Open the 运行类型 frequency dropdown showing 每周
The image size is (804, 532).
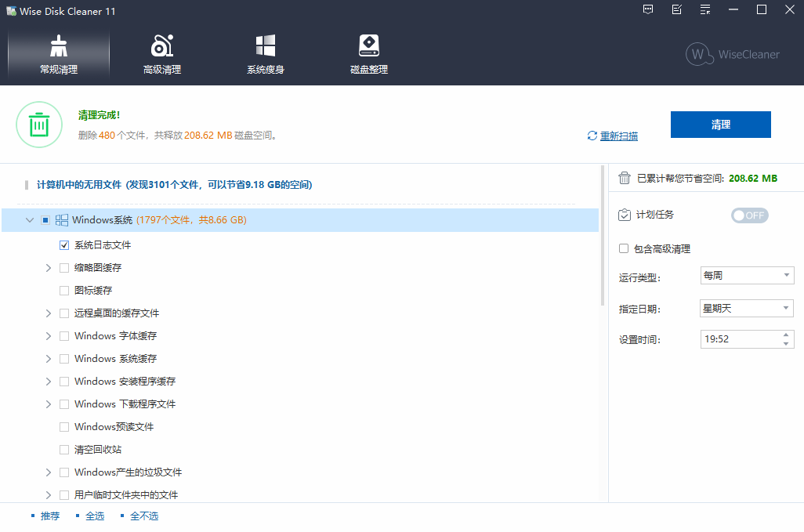pos(747,275)
